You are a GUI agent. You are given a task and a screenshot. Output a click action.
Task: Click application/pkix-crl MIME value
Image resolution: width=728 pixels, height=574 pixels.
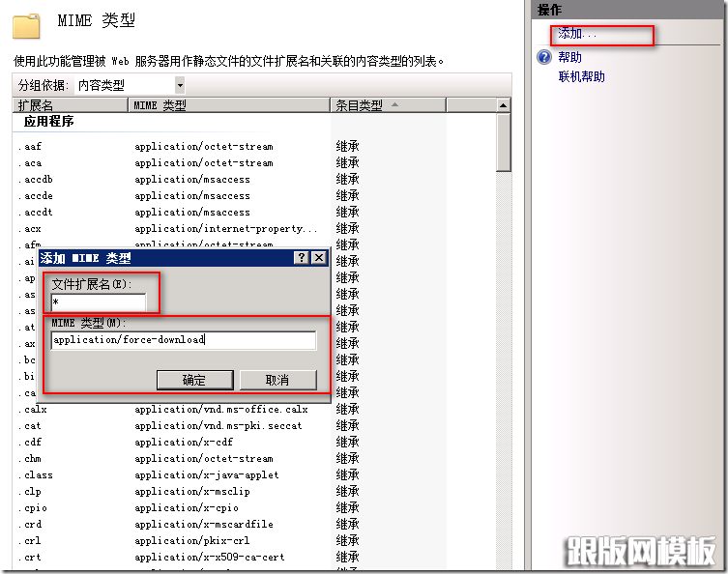[191, 540]
